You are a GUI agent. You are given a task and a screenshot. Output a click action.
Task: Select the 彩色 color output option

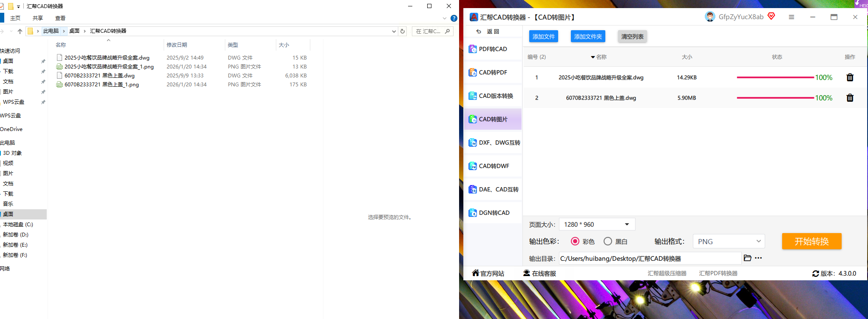(575, 242)
